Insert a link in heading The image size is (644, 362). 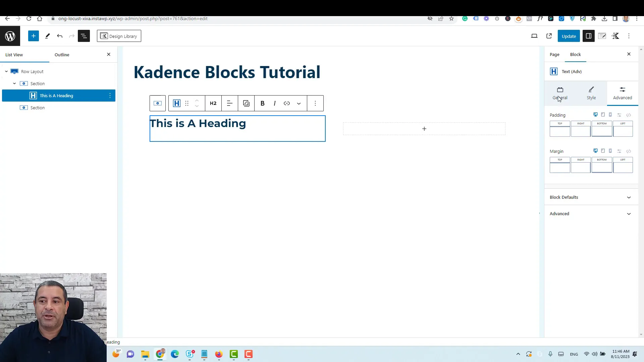click(x=287, y=103)
